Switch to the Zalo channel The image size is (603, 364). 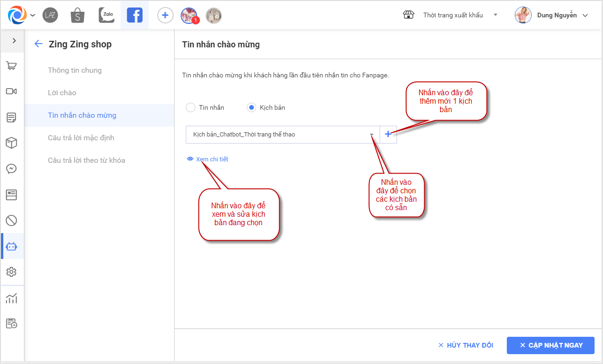107,15
